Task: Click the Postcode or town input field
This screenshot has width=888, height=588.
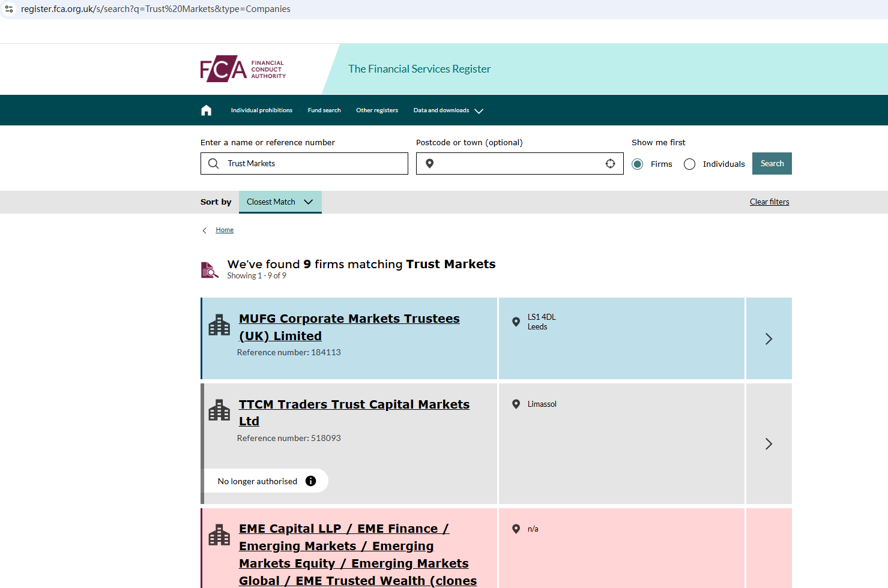Action: (x=520, y=163)
